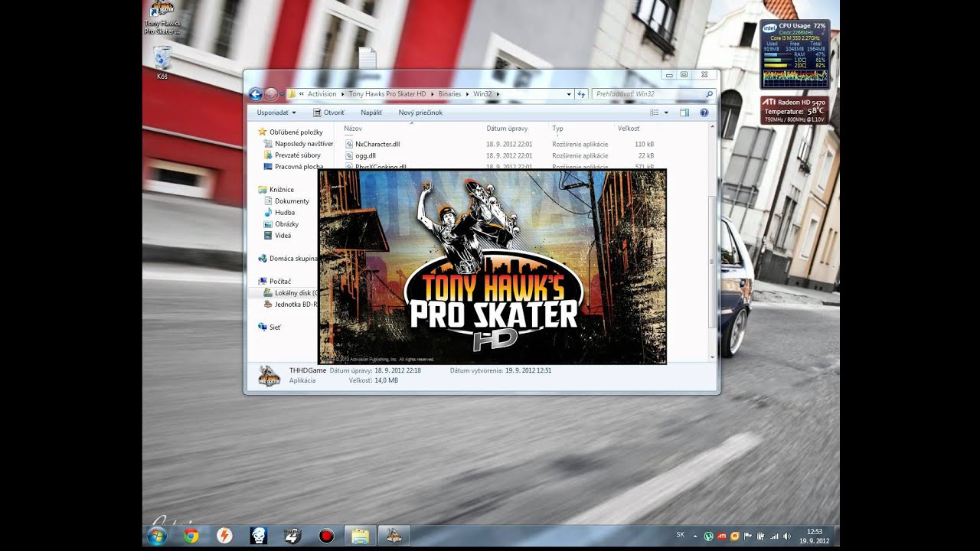Select Binaries in the address breadcrumb
This screenshot has height=551, width=980.
(449, 94)
